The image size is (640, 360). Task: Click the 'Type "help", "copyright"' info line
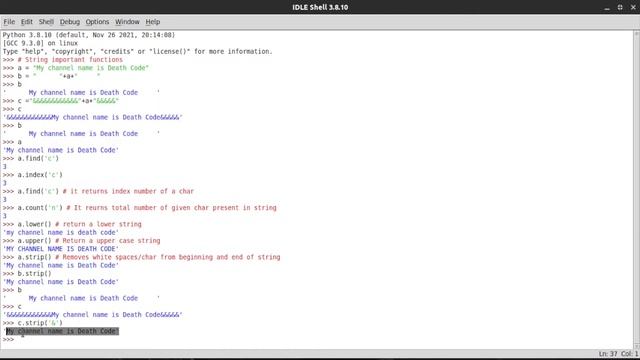pos(138,51)
